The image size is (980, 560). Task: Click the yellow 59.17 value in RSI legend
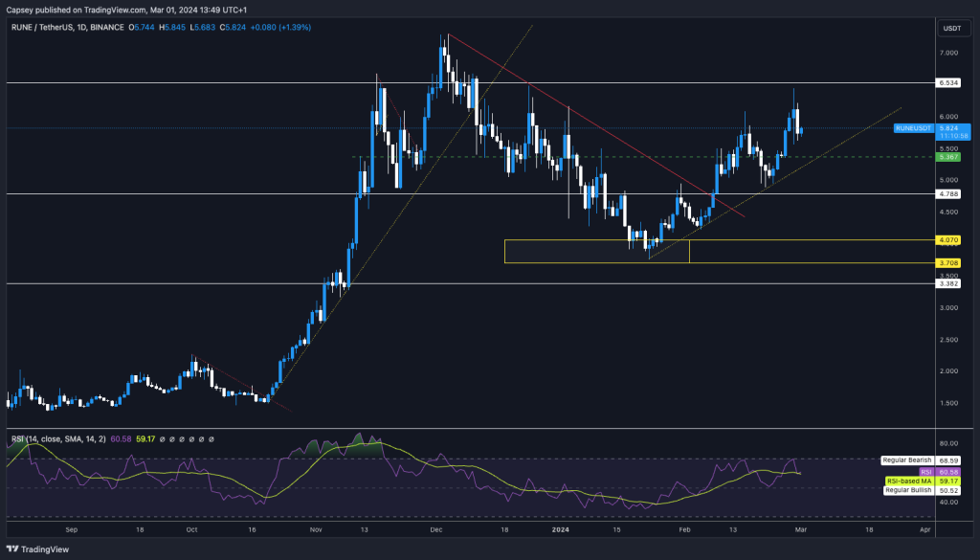tap(145, 439)
